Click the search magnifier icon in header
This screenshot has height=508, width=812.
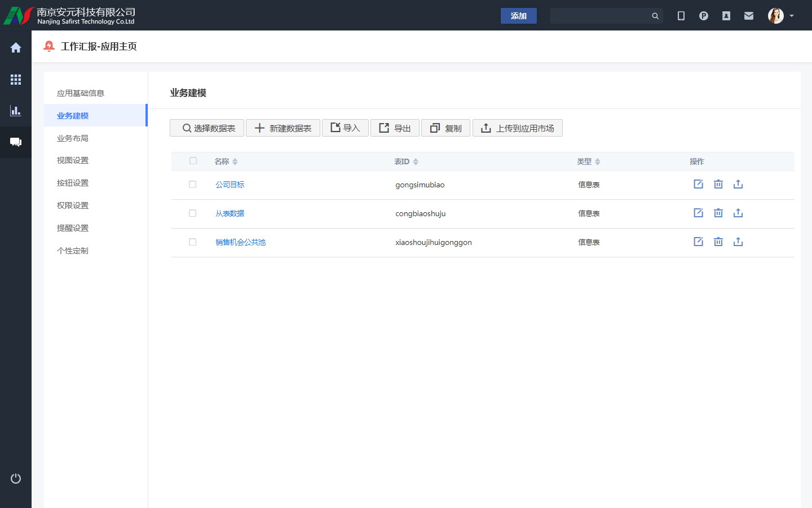[655, 16]
